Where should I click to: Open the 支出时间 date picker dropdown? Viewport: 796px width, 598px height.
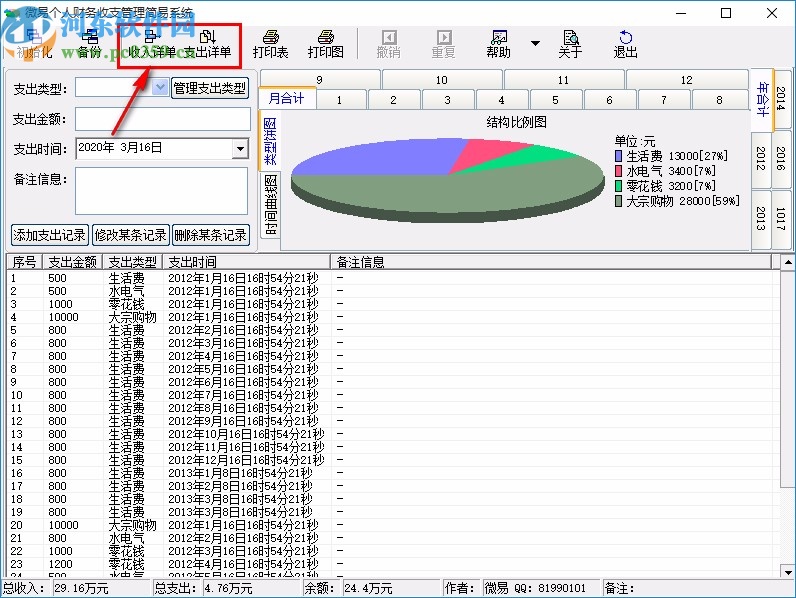(x=240, y=149)
